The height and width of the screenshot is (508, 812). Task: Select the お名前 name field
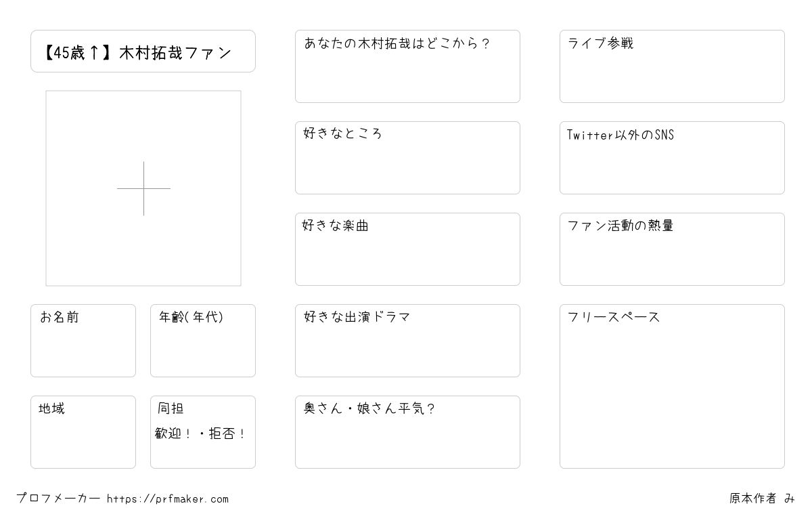click(83, 341)
